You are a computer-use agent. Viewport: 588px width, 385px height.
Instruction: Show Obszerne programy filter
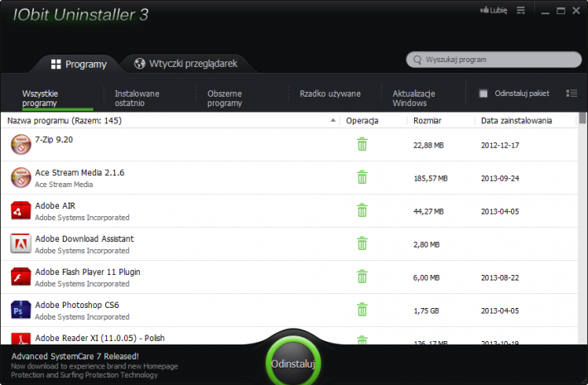224,99
